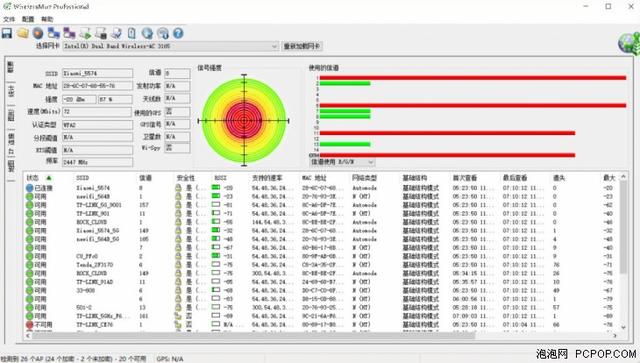Click list vertical scrollbar down arrow

click(623, 327)
